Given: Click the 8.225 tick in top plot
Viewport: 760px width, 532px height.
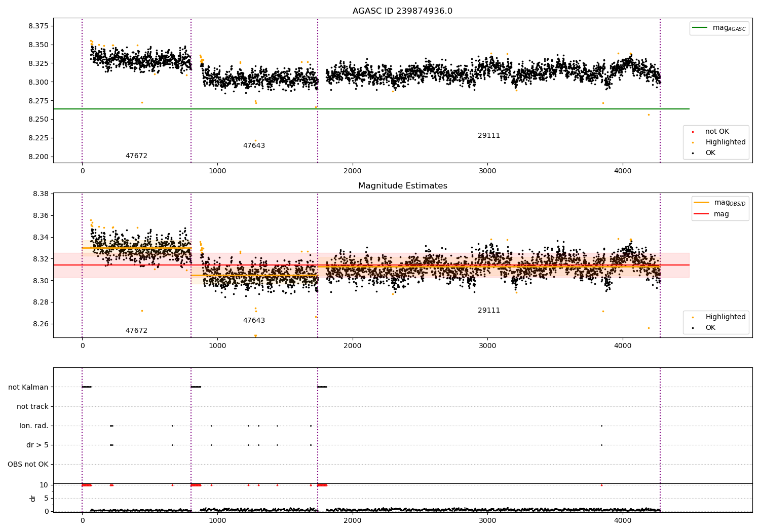Looking at the screenshot, I should click(37, 138).
